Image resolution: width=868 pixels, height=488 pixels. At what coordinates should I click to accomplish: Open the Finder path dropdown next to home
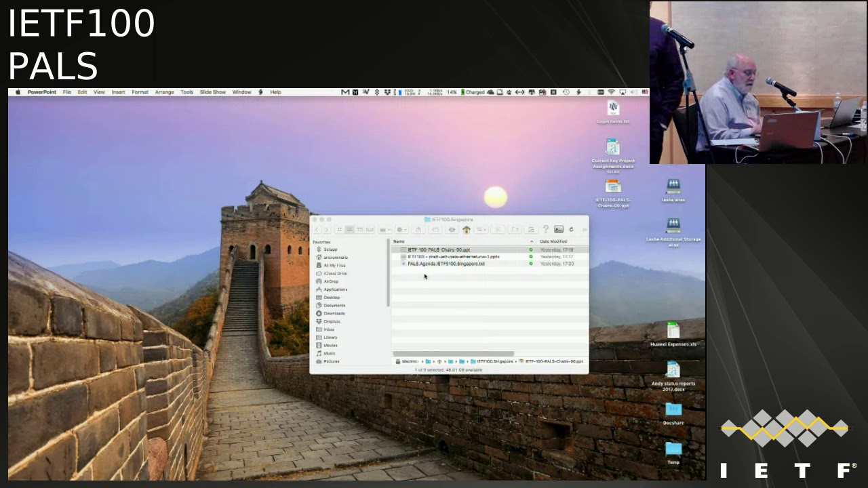click(481, 230)
